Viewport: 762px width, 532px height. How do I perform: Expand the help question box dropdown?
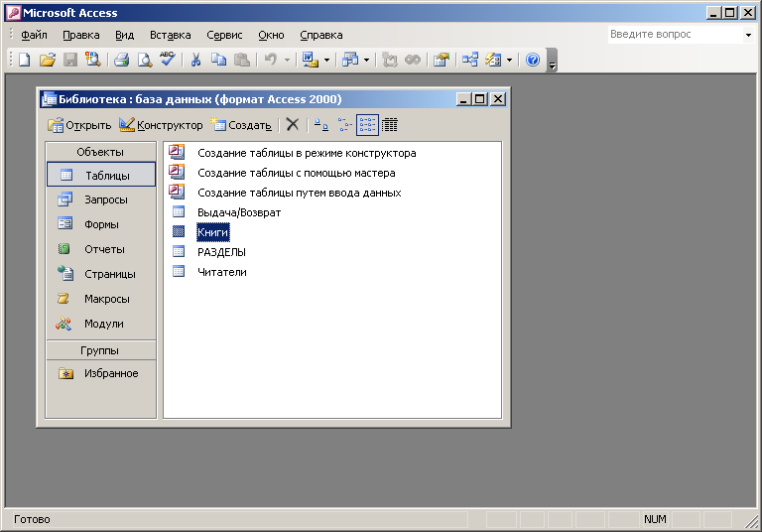(x=748, y=35)
